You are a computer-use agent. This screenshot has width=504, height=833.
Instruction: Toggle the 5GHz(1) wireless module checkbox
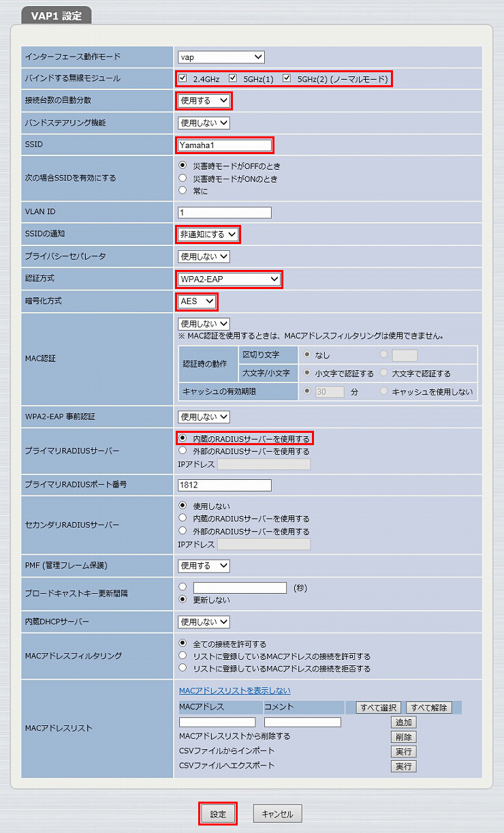click(x=233, y=78)
